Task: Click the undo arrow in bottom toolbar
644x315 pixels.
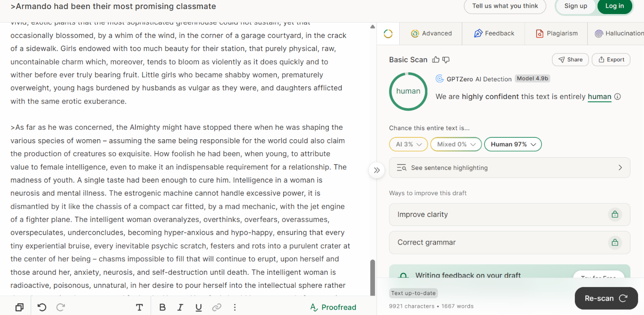Action: pos(42,307)
